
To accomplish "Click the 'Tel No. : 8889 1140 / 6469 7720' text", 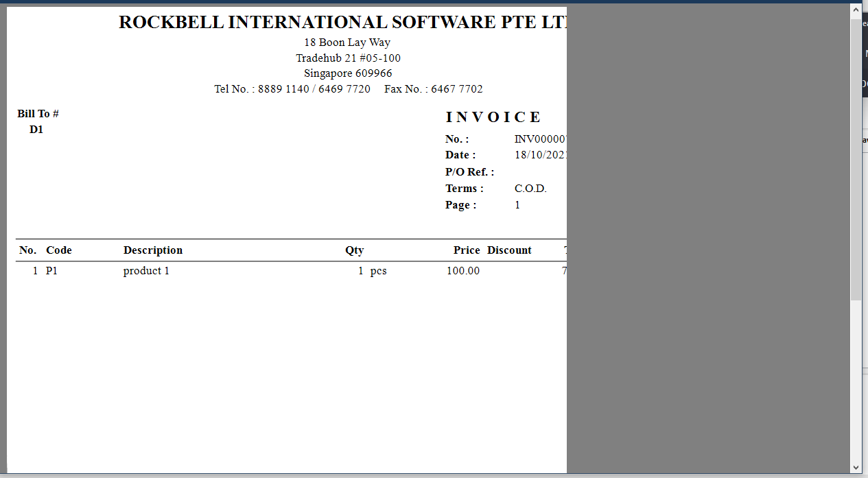I will point(292,89).
